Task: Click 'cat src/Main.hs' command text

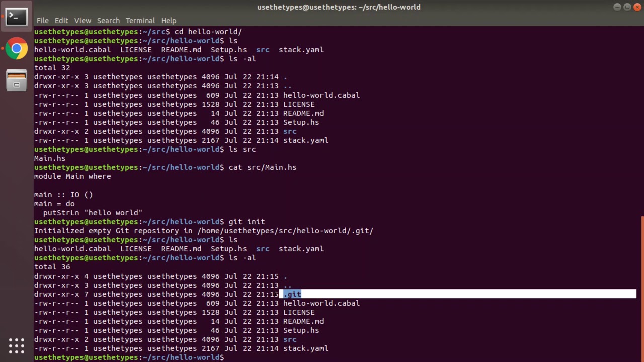Action: click(263, 167)
